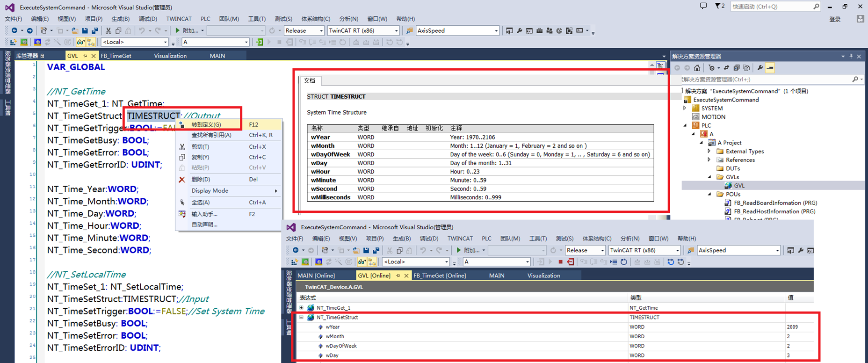Viewport: 868px width, 363px height.
Task: Click green PLC Login icon in upper window
Action: (260, 42)
